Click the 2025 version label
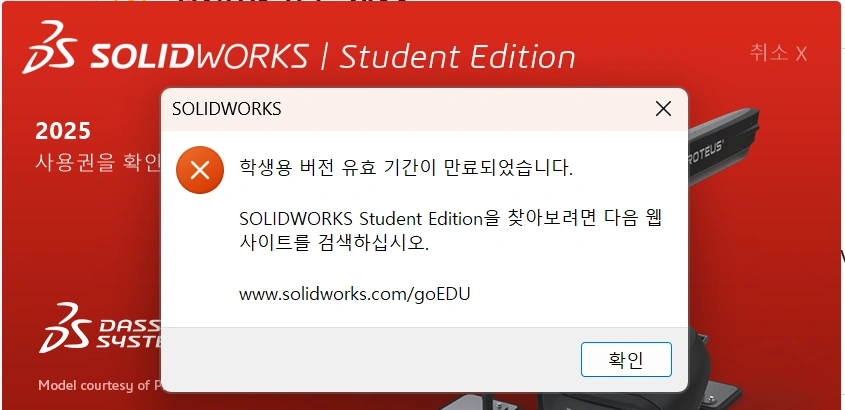 [63, 131]
